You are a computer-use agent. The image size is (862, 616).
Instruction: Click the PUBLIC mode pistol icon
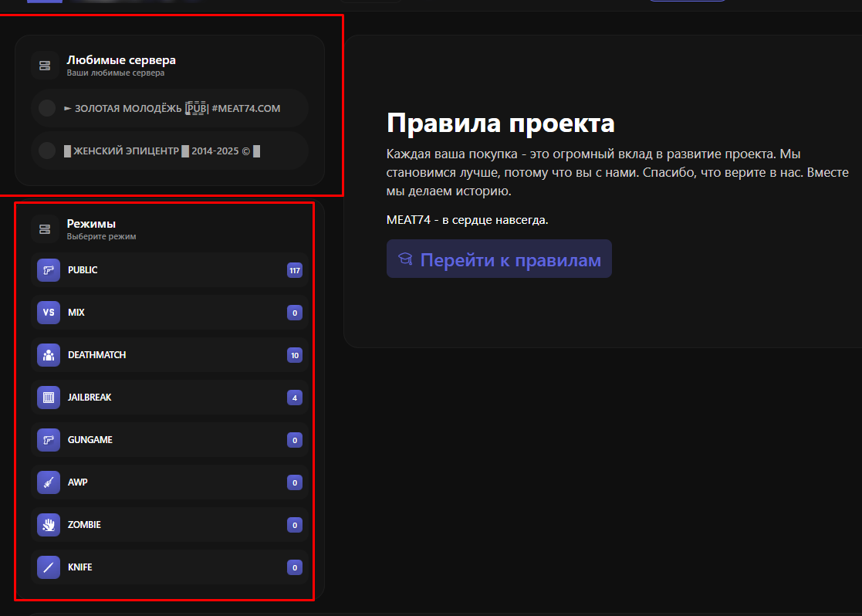[48, 270]
